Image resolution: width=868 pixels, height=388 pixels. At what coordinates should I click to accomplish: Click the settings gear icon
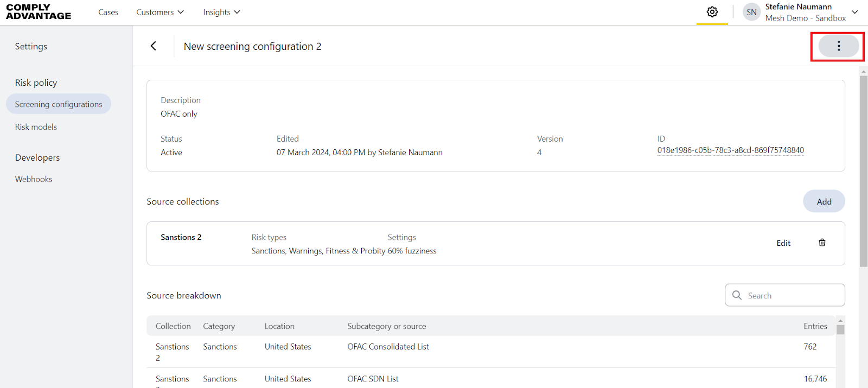tap(712, 12)
